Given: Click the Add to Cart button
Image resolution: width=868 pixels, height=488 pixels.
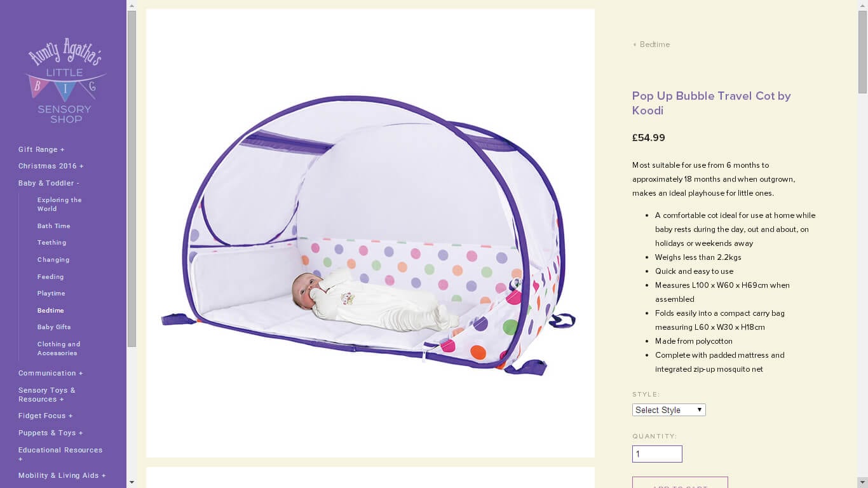Looking at the screenshot, I should (x=680, y=483).
